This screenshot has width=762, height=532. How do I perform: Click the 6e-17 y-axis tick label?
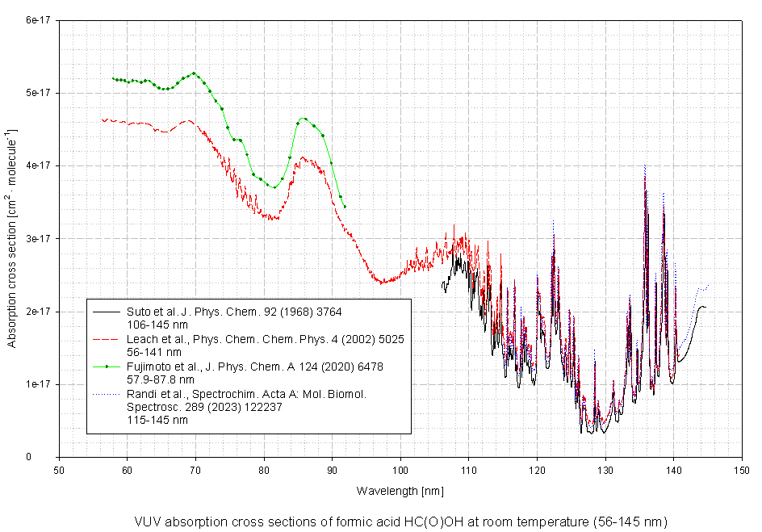(39, 20)
